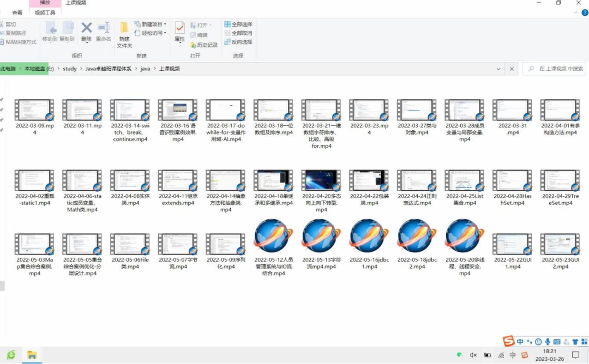589x364 pixels.
Task: Click the Delete (删除) ribbon icon
Action: pyautogui.click(x=86, y=32)
